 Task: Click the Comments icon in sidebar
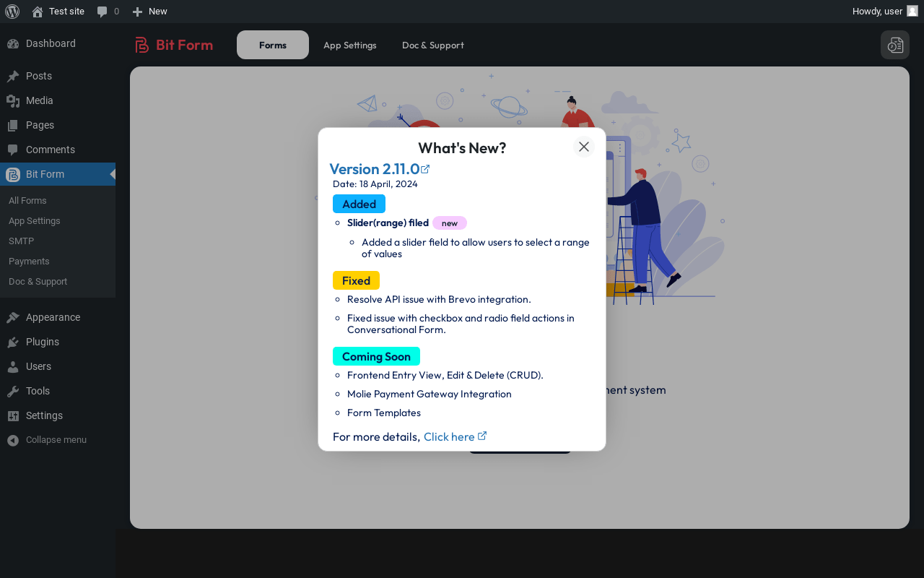[x=13, y=150]
